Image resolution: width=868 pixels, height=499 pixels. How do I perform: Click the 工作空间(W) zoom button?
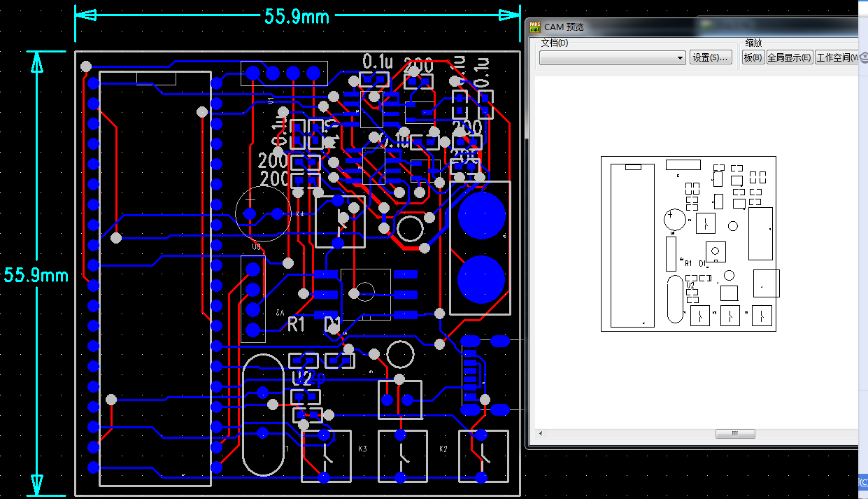[837, 58]
